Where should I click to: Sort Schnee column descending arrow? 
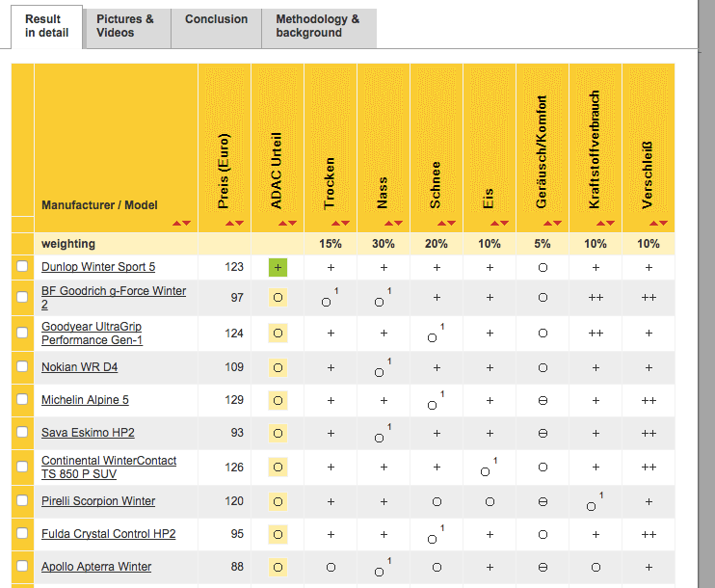(451, 223)
